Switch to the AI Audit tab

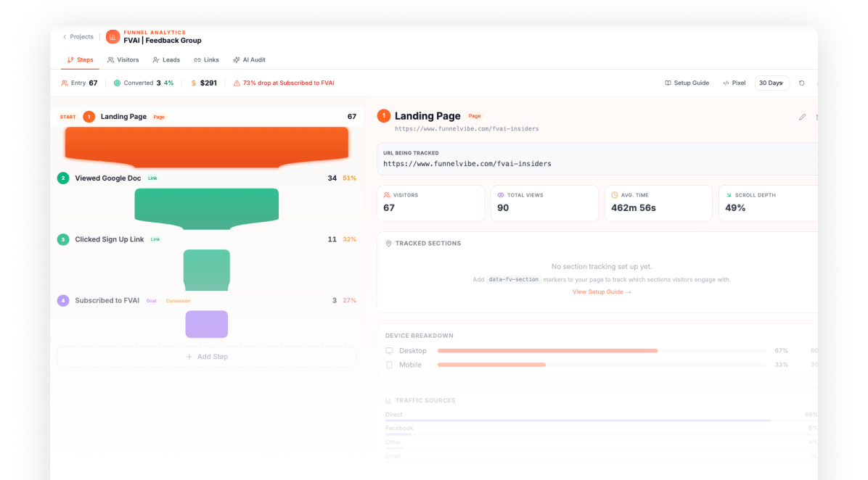pyautogui.click(x=249, y=59)
